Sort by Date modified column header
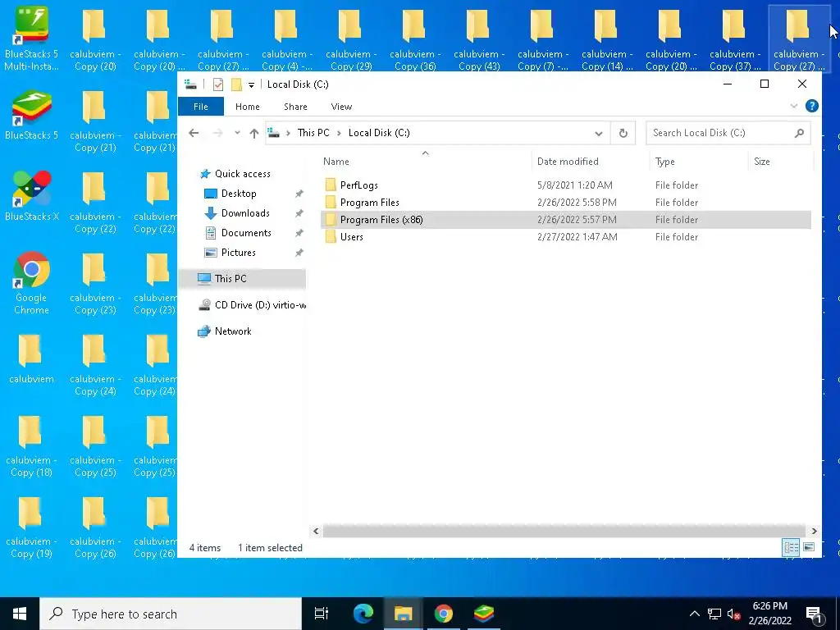Viewport: 840px width, 630px height. [591, 162]
